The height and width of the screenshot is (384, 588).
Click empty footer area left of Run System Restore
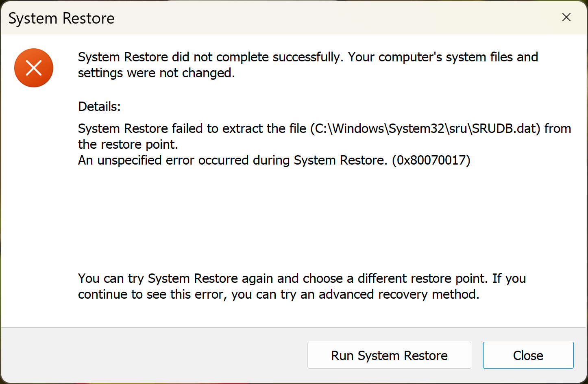(155, 356)
